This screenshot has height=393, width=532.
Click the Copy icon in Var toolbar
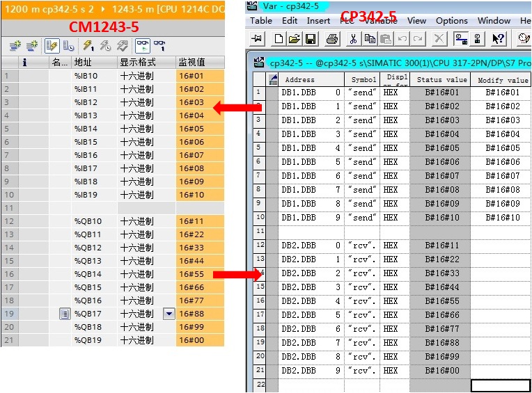370,39
